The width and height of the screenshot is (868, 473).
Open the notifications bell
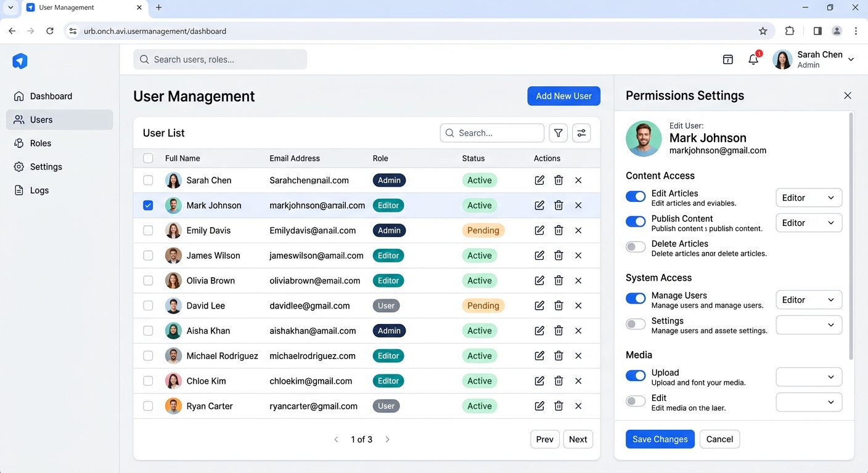(x=753, y=60)
